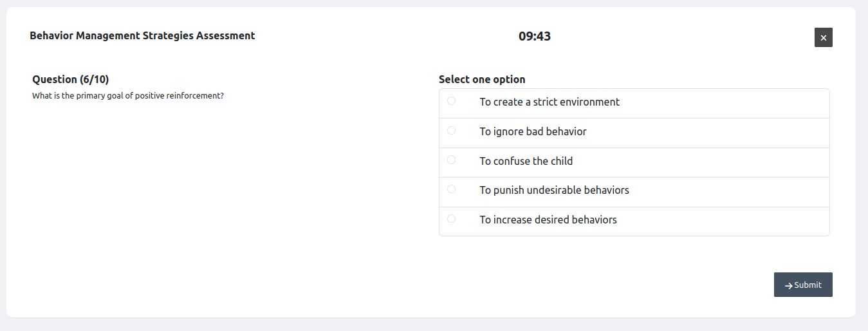Choose the 'To ignore bad behavior' radio button

tap(451, 131)
